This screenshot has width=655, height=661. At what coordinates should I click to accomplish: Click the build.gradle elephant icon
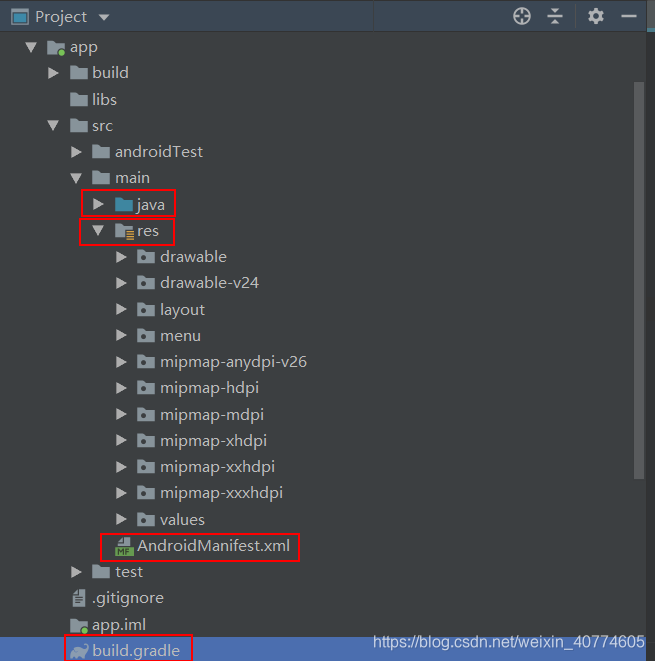79,651
